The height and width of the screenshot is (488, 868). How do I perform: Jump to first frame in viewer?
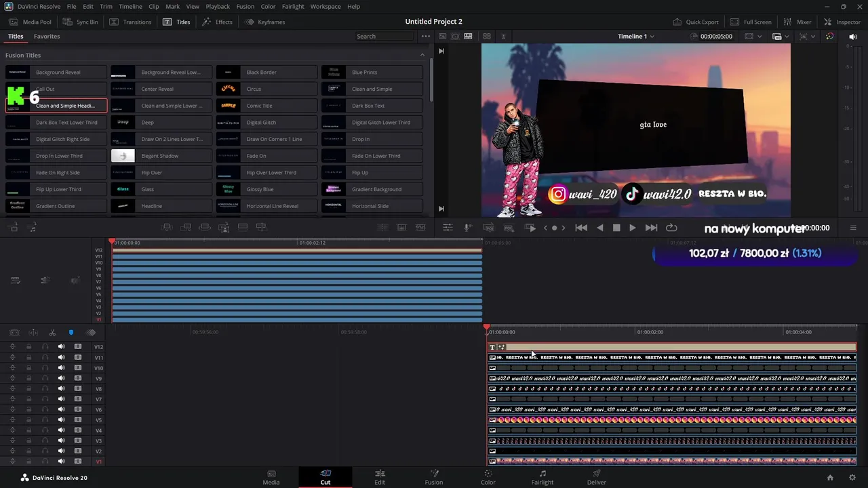[x=581, y=228]
